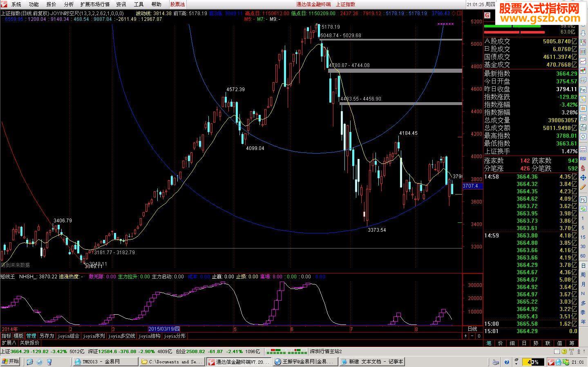Viewport: 588px width, 367px height.
Task: Click the pencil drawing tool icon
Action: click(x=583, y=187)
